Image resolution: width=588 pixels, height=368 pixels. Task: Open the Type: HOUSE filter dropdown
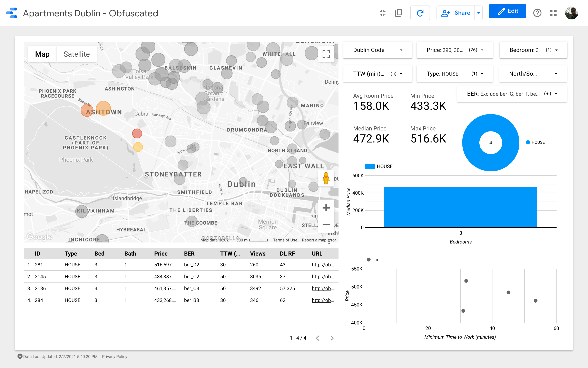(x=455, y=74)
